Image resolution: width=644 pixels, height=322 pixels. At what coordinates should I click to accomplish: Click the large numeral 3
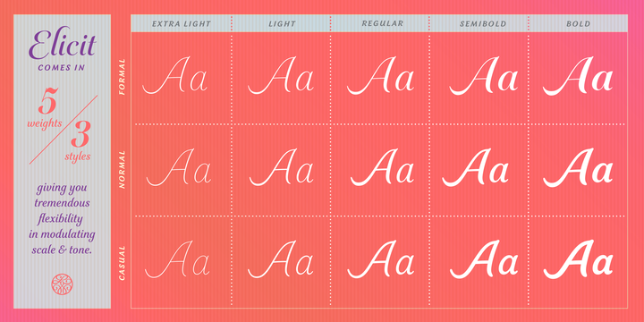pyautogui.click(x=80, y=133)
